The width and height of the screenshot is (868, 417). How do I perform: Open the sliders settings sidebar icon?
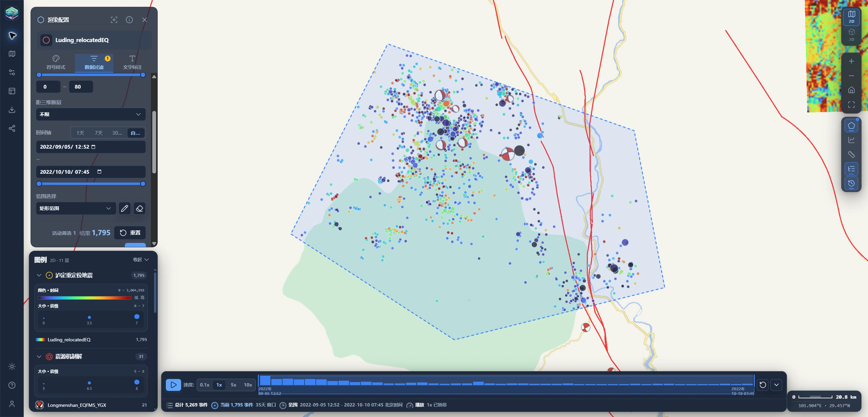click(x=12, y=72)
